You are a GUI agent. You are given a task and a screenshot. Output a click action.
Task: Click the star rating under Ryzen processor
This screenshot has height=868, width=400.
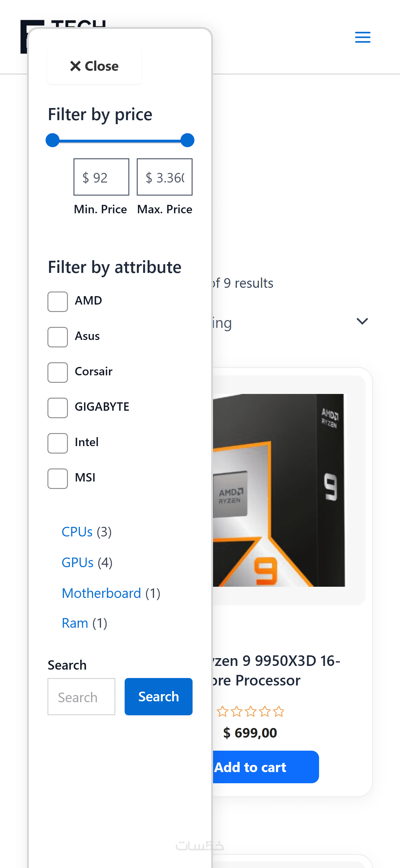pyautogui.click(x=250, y=712)
